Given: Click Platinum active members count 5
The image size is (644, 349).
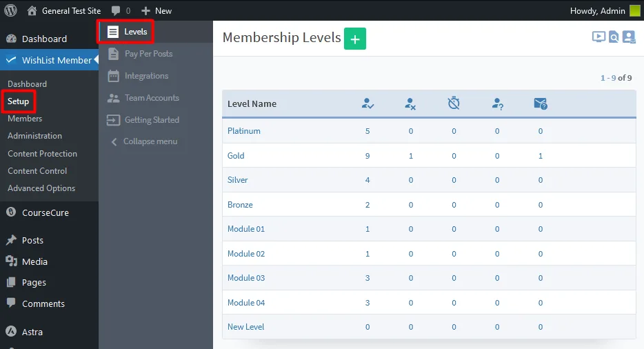Looking at the screenshot, I should click(368, 131).
